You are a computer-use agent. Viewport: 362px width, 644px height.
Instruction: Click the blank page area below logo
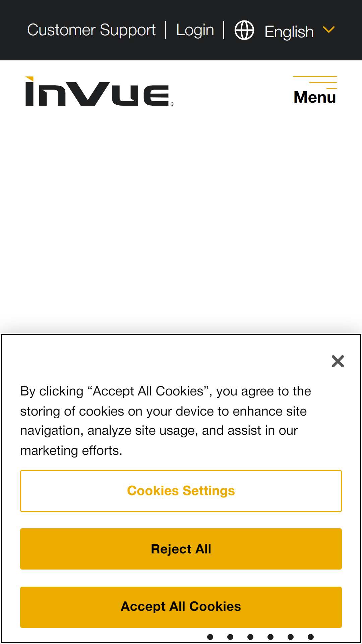pyautogui.click(x=181, y=218)
